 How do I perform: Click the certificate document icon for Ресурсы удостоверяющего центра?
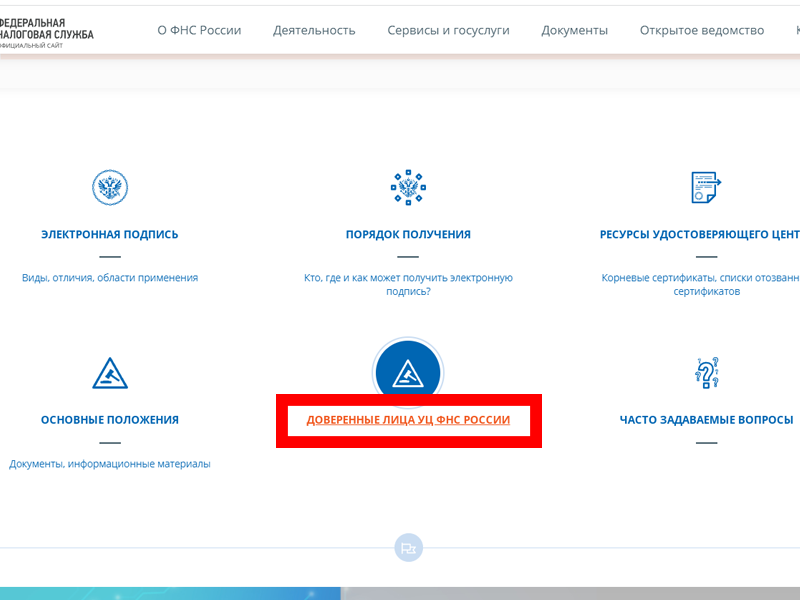tap(706, 188)
